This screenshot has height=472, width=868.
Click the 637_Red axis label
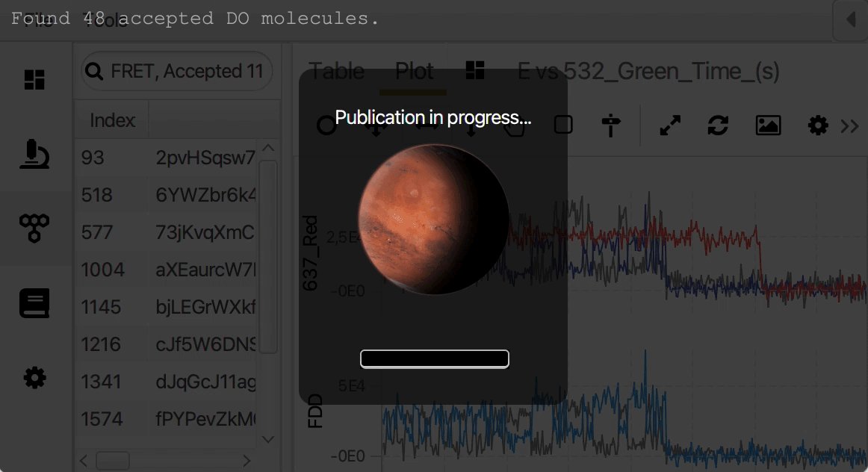coord(311,253)
